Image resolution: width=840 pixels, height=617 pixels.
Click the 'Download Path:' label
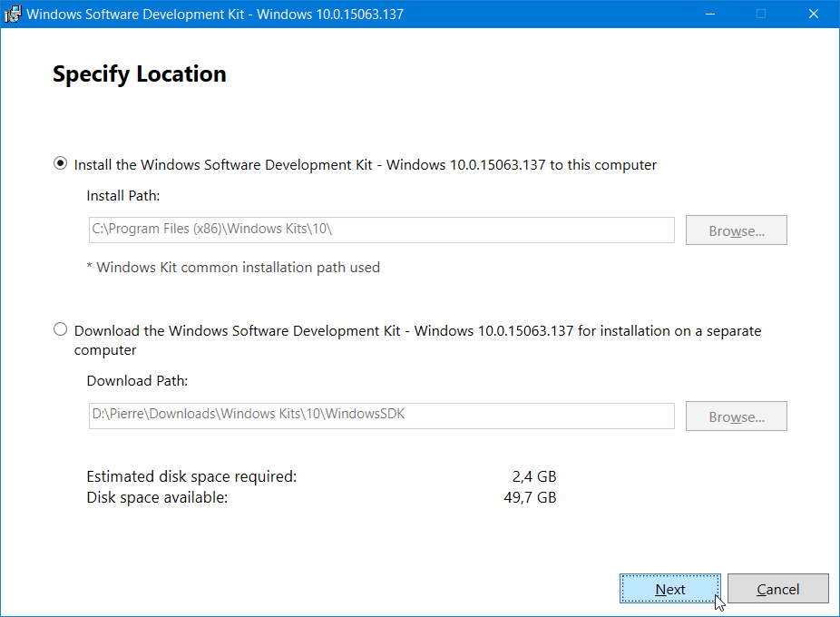pos(137,380)
